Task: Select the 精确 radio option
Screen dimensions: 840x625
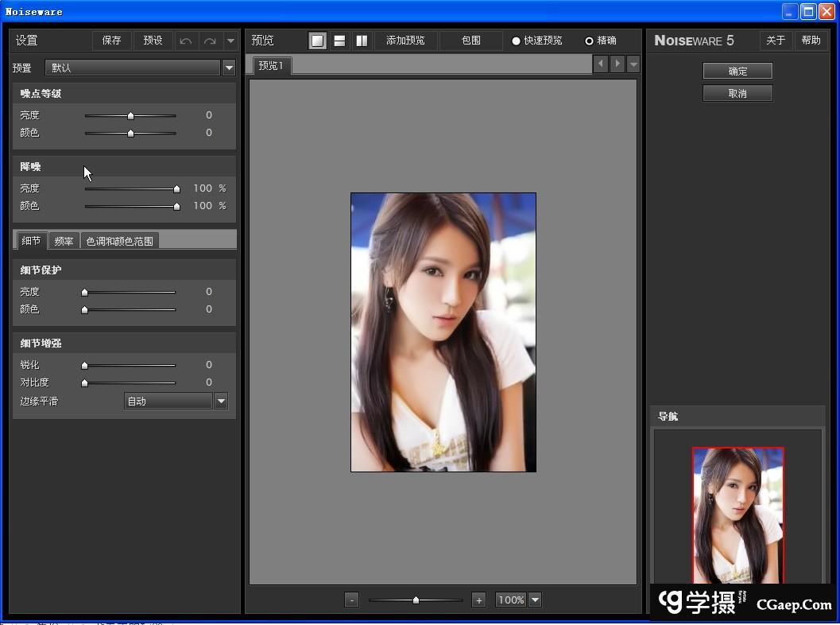Action: click(589, 41)
